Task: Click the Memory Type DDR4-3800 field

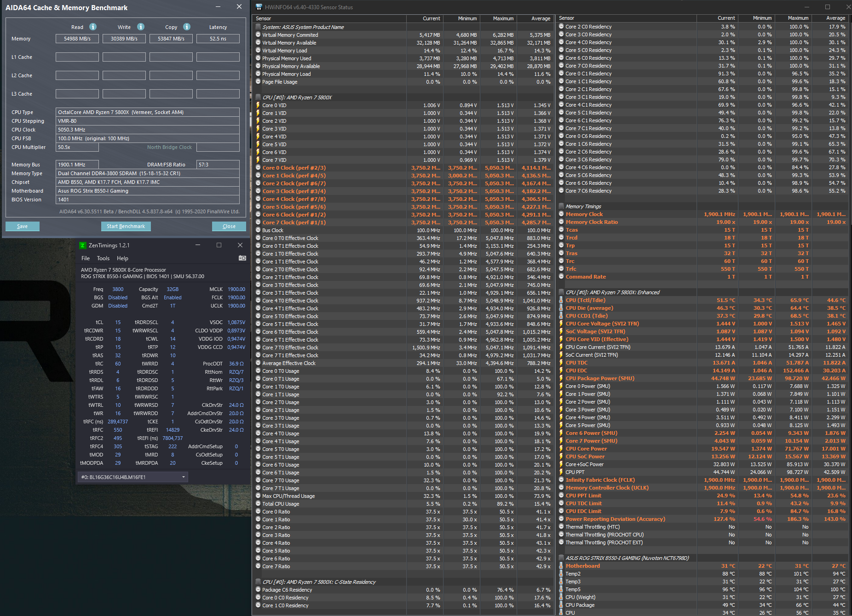Action: tap(148, 173)
